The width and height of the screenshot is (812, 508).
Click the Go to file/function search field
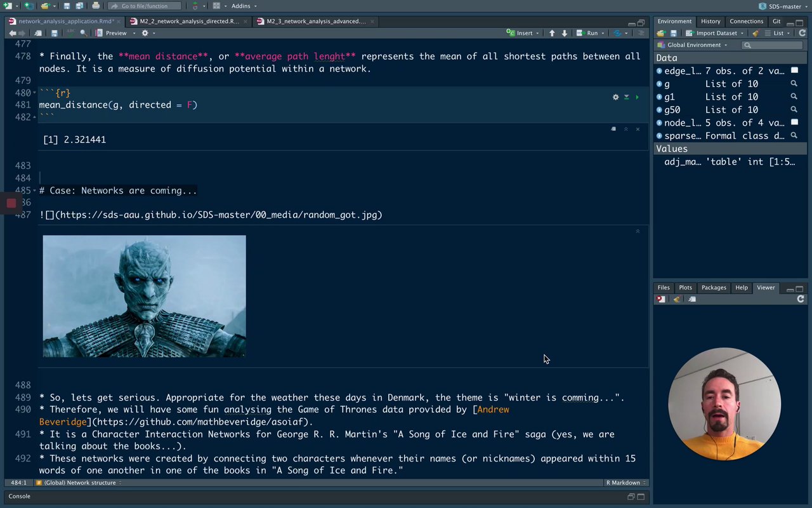pos(145,6)
